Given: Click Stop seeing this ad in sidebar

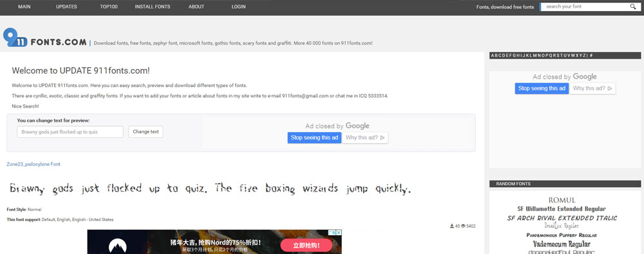Looking at the screenshot, I should 542,88.
